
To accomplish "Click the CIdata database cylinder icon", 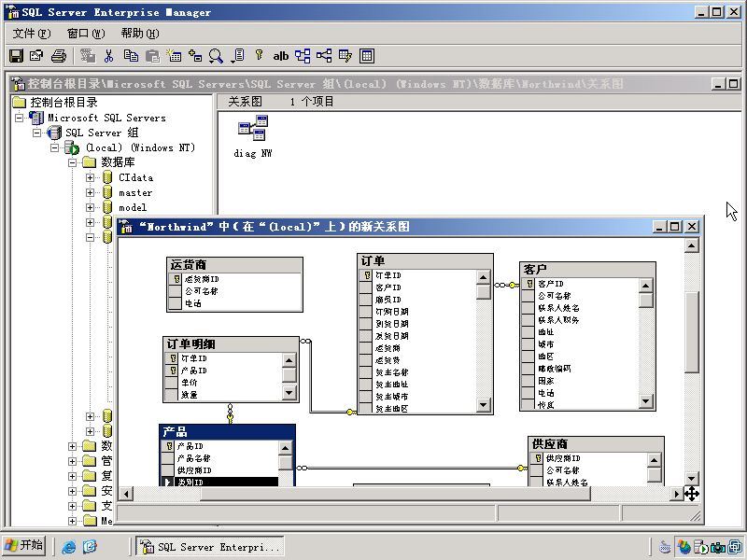I will point(107,177).
